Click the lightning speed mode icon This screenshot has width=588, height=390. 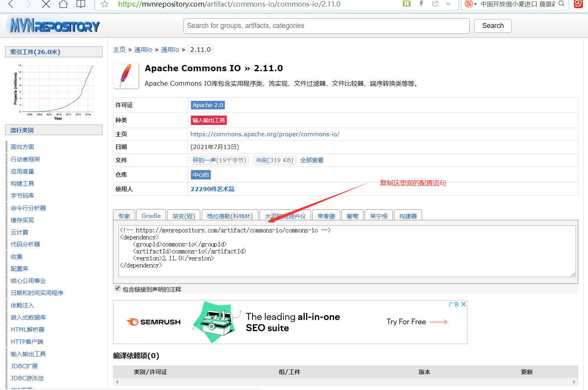421,4
